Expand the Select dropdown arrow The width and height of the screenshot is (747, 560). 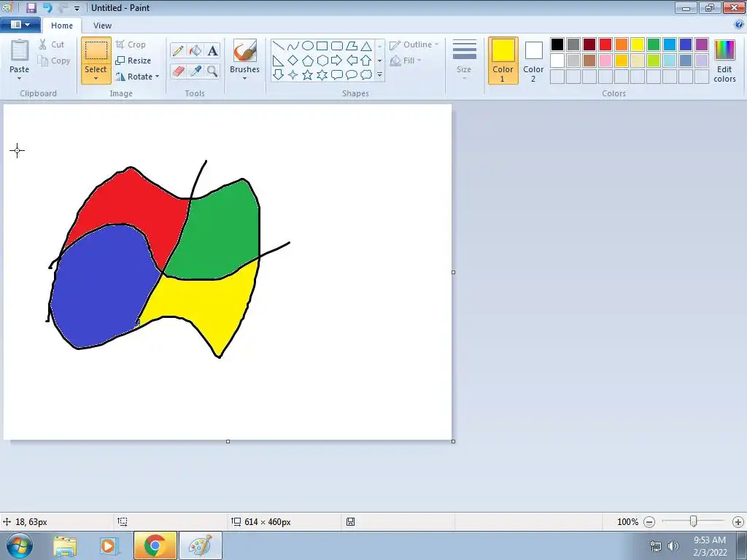96,79
